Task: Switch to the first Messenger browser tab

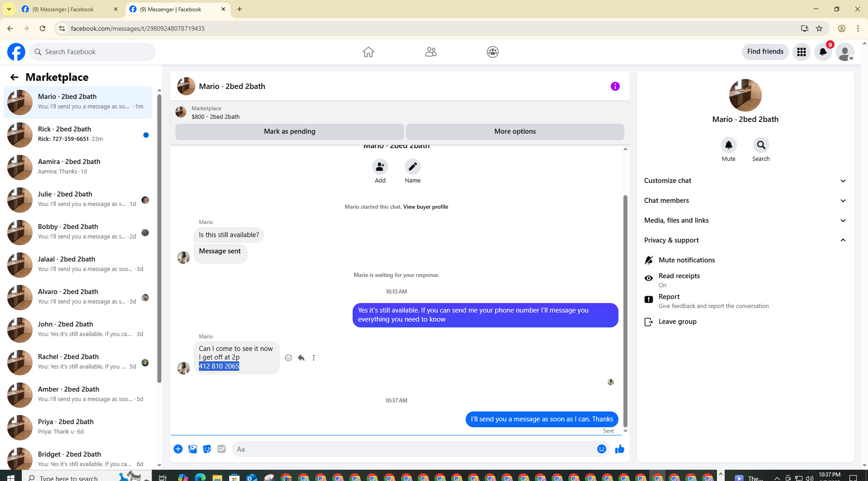Action: pyautogui.click(x=70, y=9)
